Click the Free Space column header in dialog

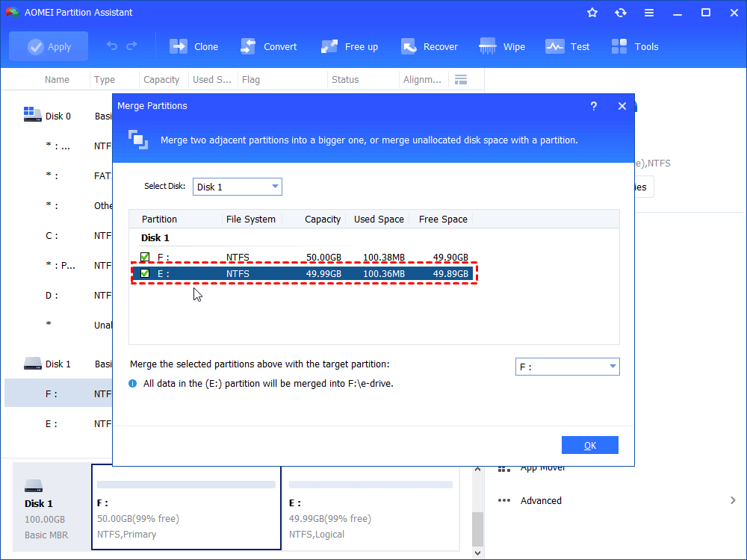point(443,219)
